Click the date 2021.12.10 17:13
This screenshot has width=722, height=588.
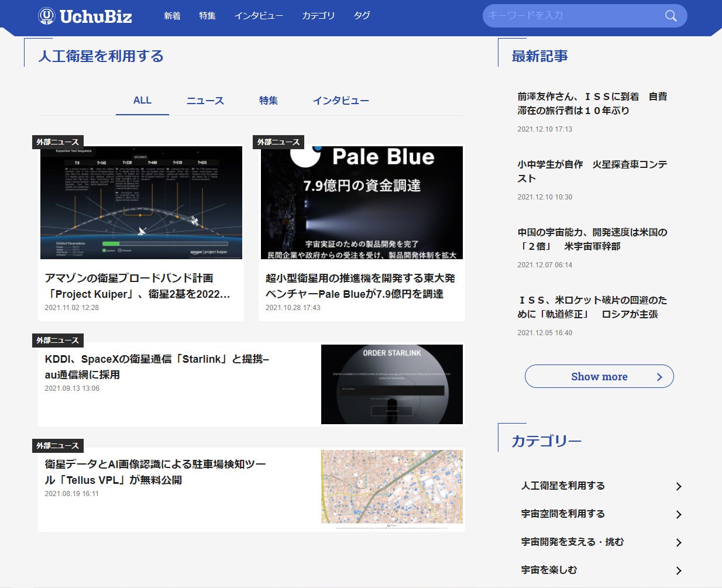pos(545,129)
